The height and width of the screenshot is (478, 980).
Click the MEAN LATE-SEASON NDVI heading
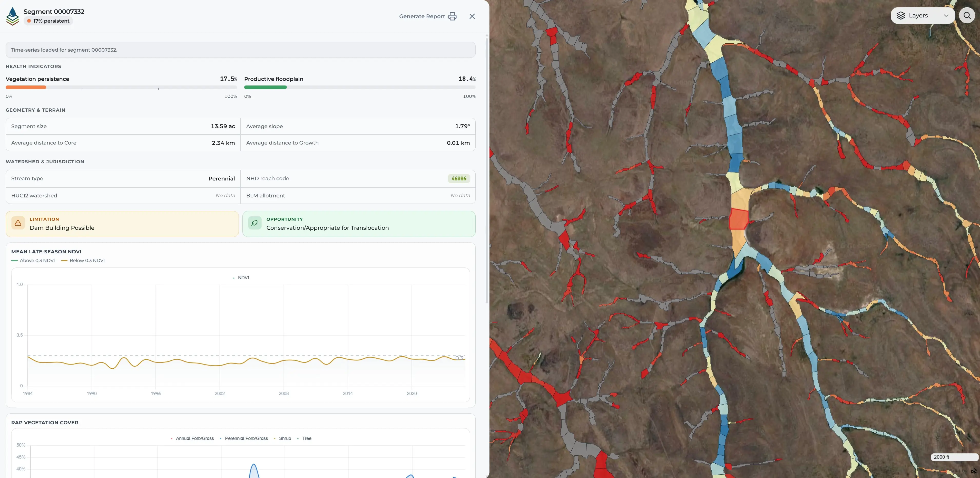[46, 252]
